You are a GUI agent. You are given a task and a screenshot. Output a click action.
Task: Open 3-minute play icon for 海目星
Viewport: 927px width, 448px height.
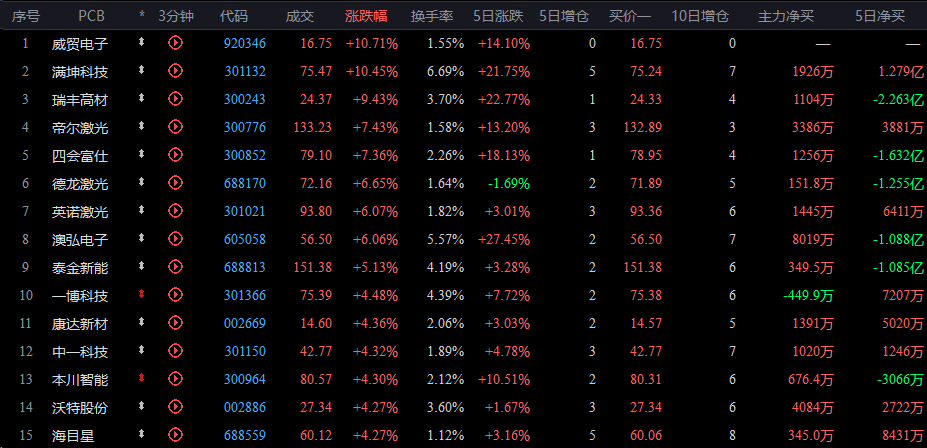click(176, 435)
